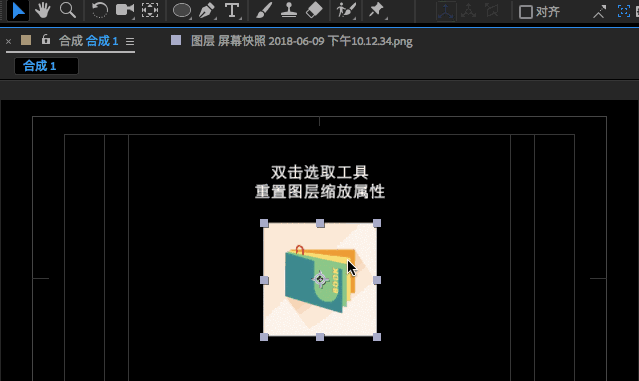The width and height of the screenshot is (639, 381).
Task: Select the Pan Behind anchor point tool
Action: coord(150,11)
